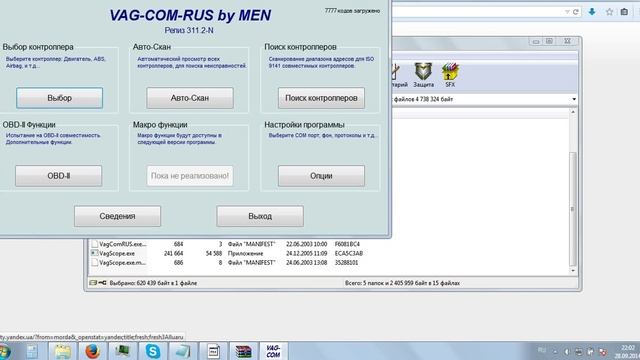Show Firefox bookmarks list icon

[x=624, y=12]
